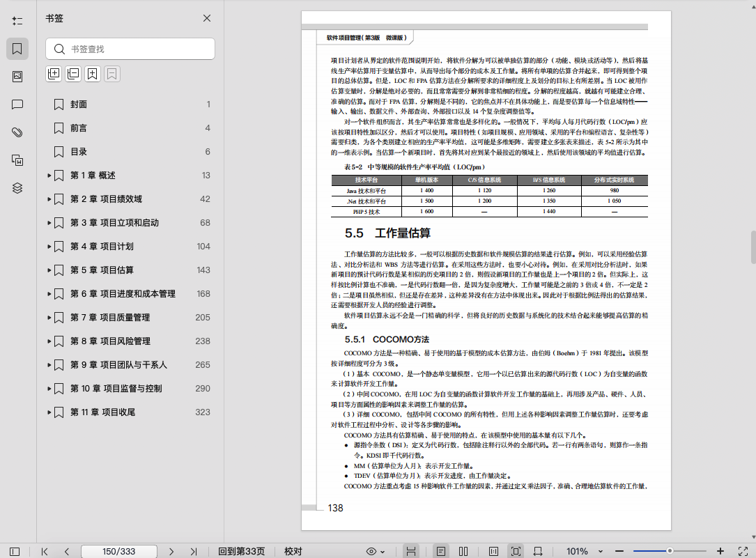Image resolution: width=756 pixels, height=558 pixels.
Task: Go to the last page
Action: coord(194,551)
